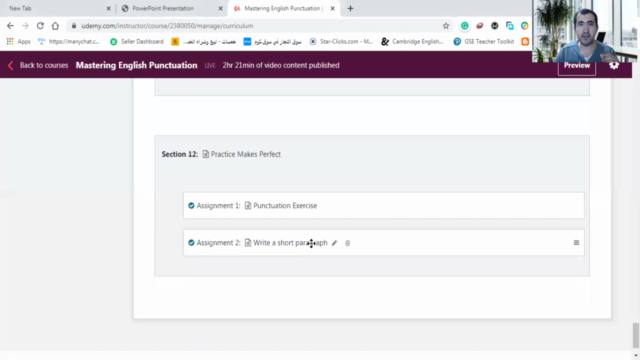Close the PowerPoint Presentation tab

pyautogui.click(x=220, y=8)
